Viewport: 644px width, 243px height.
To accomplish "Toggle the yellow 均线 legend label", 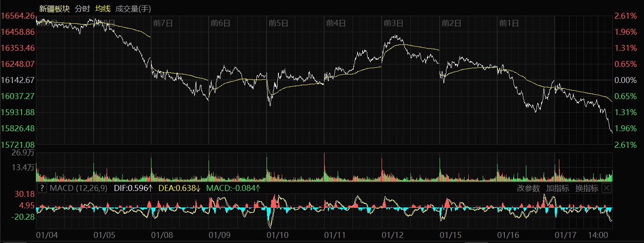I will click(x=102, y=8).
